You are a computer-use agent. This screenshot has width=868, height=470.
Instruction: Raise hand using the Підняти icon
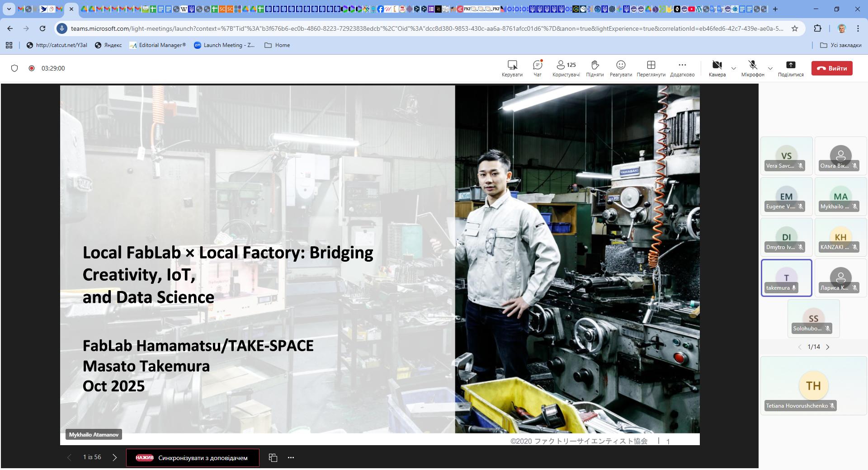click(594, 65)
